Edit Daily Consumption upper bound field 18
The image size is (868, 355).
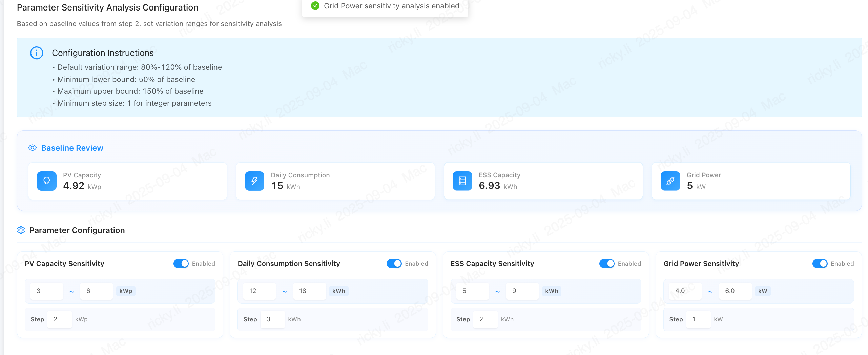pos(310,291)
